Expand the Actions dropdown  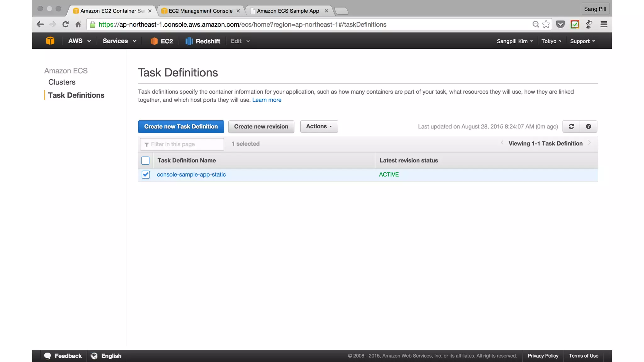coord(319,126)
